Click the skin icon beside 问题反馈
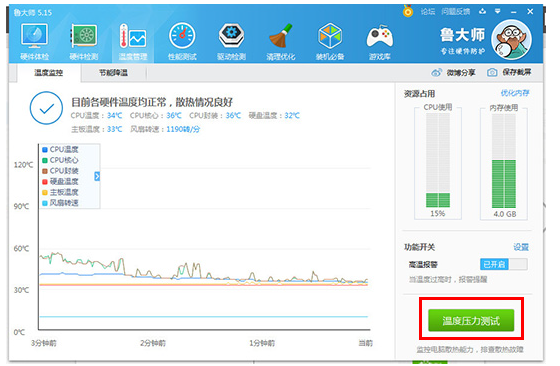Viewport: 560px width, 366px height. coord(482,11)
